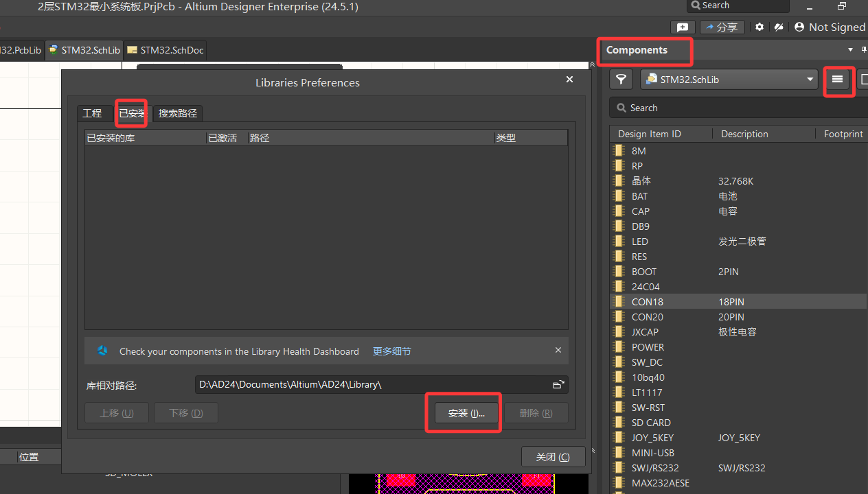This screenshot has height=494, width=868.
Task: Click the crossed-out cloud icon beside the gear
Action: click(x=779, y=27)
